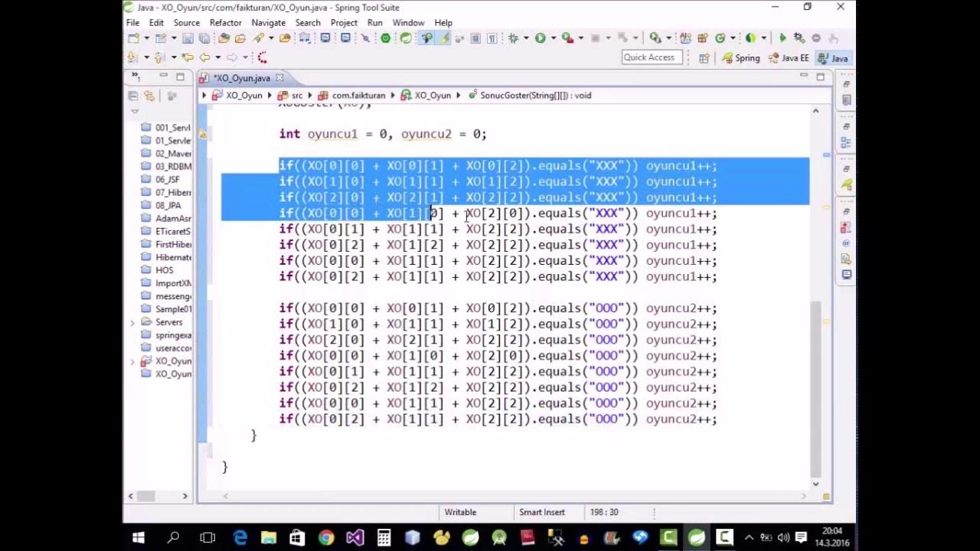Click Collapse All in Package Explorer

(133, 96)
